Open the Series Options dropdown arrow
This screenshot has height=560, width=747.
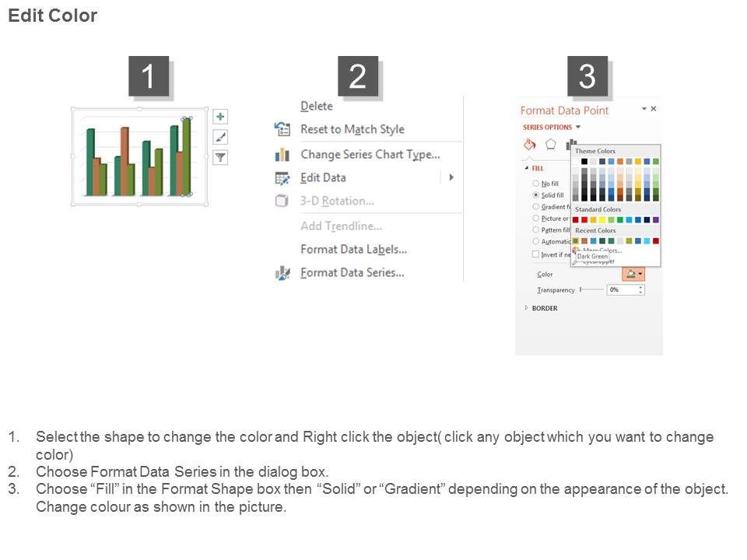coord(578,128)
